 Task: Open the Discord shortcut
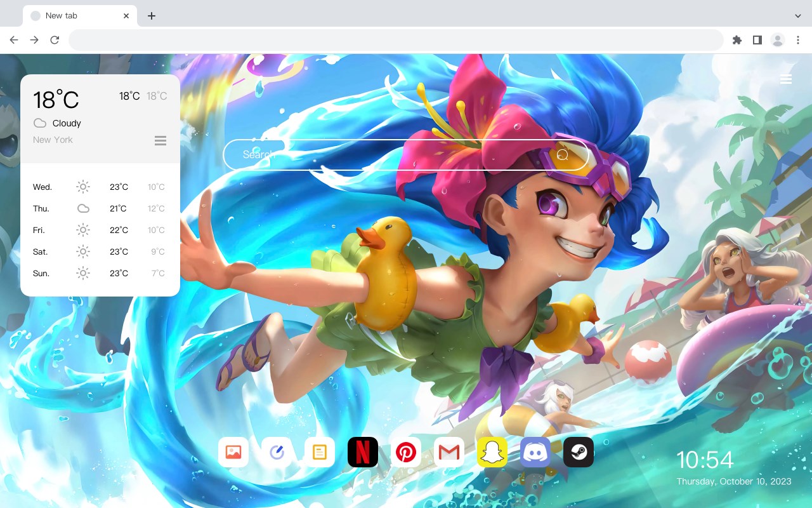coord(535,452)
